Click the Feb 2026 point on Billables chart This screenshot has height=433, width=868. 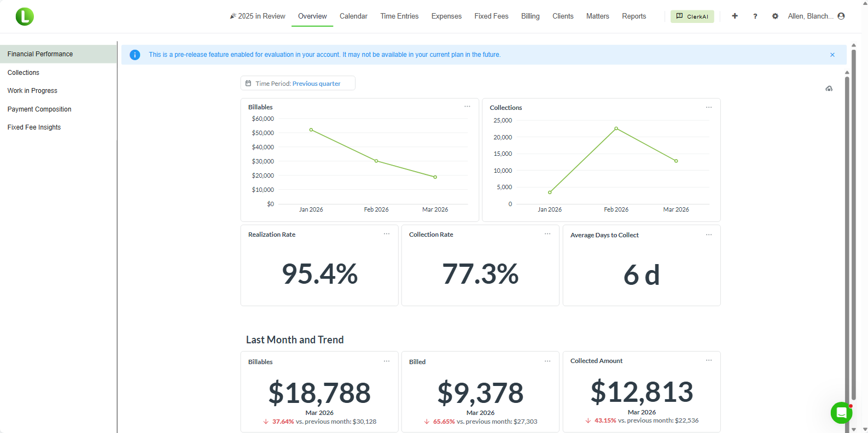(376, 161)
